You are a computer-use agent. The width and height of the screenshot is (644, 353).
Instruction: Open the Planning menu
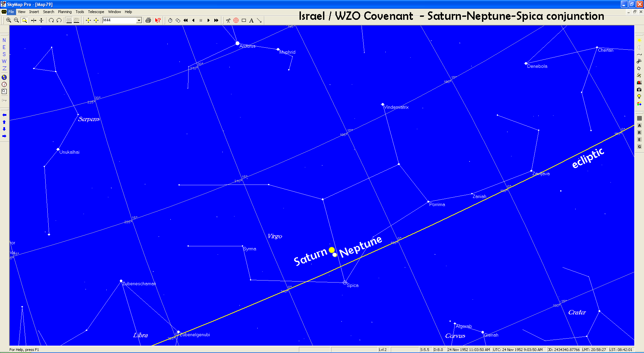65,12
